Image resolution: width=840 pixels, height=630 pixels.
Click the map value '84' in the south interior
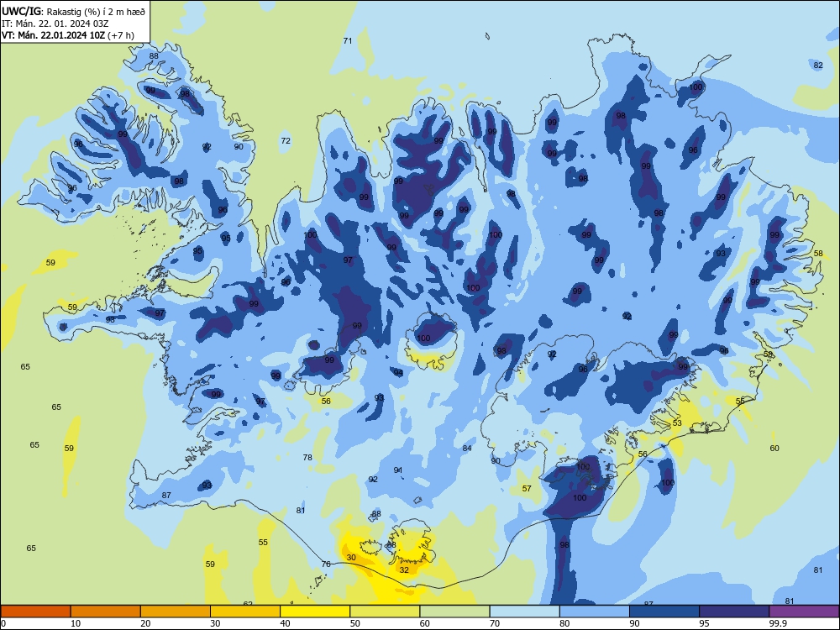(467, 448)
